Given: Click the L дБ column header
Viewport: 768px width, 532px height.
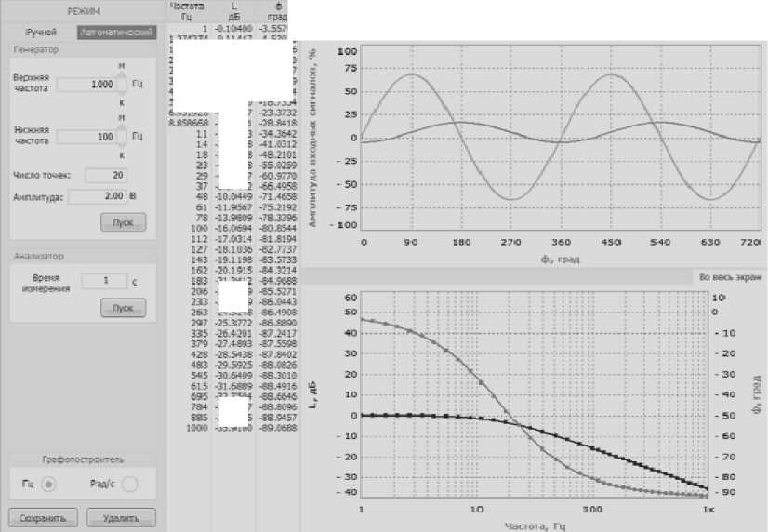Looking at the screenshot, I should point(233,10).
